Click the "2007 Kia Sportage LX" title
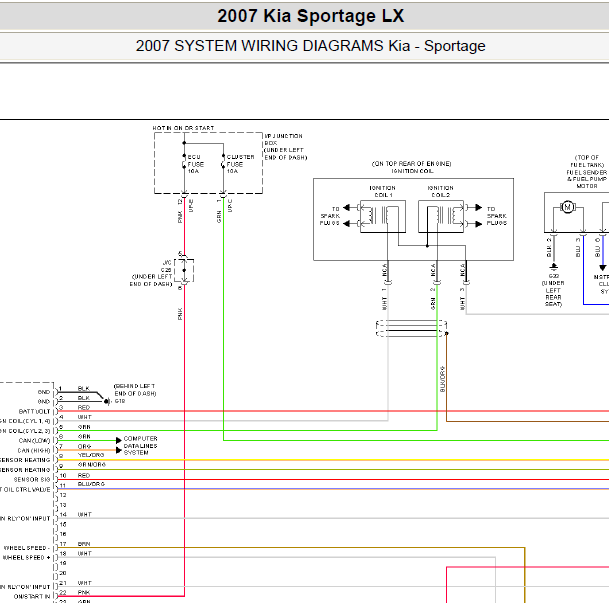Viewport: 609px width, 603px height. coord(310,16)
